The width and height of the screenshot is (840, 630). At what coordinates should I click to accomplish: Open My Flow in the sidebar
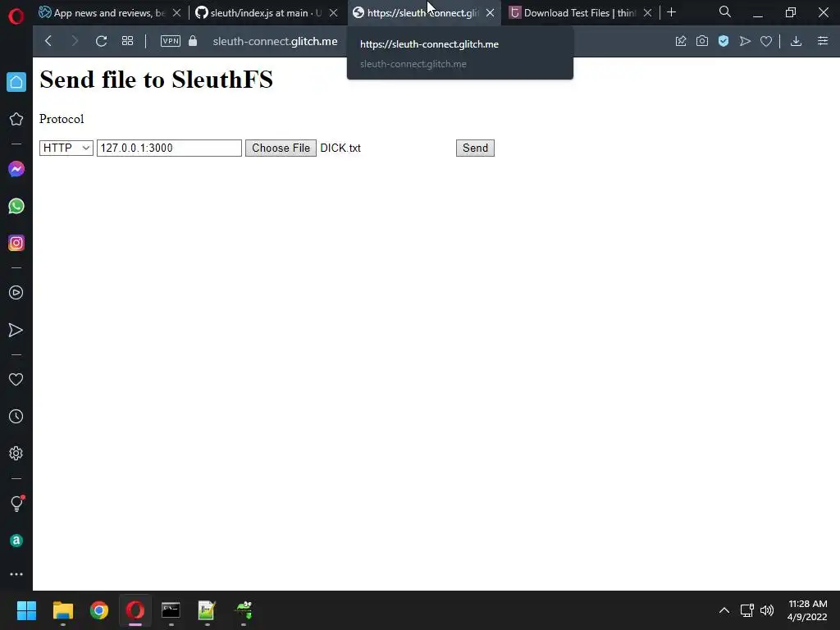tap(16, 330)
